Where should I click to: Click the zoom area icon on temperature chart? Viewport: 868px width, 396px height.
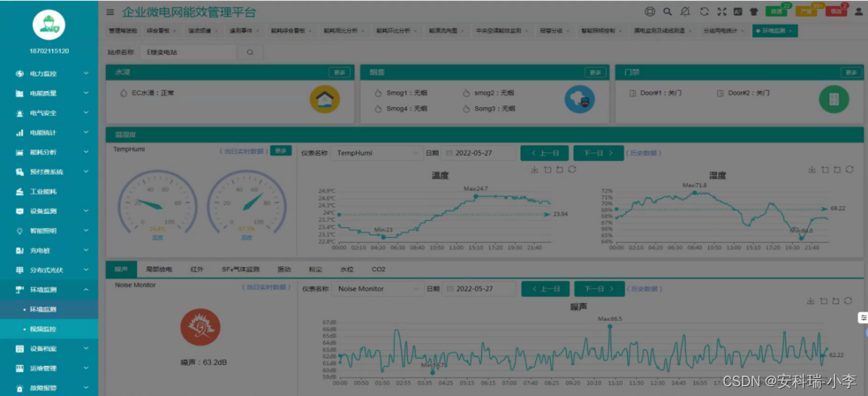tap(547, 169)
